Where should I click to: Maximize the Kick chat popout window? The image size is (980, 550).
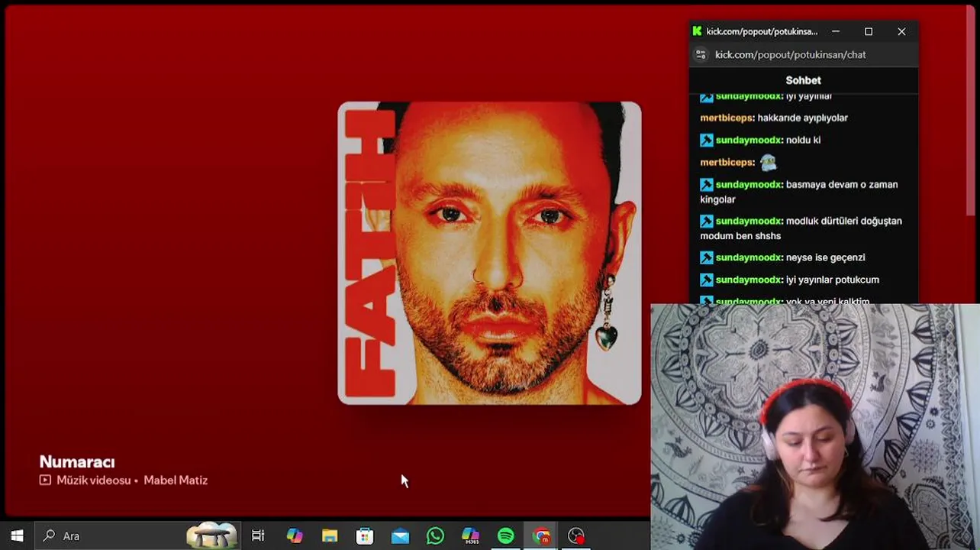(869, 31)
